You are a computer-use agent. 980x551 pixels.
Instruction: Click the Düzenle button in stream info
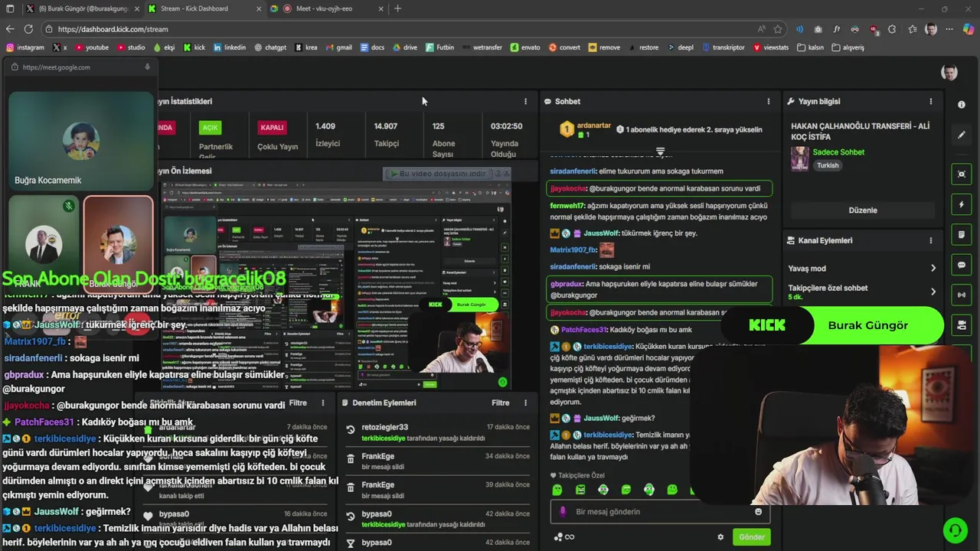(x=862, y=210)
